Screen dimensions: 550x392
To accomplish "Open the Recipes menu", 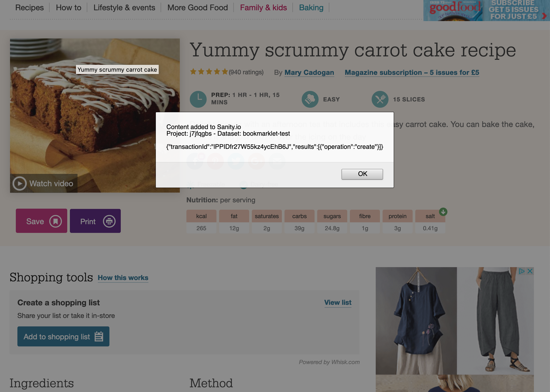I will (x=30, y=8).
